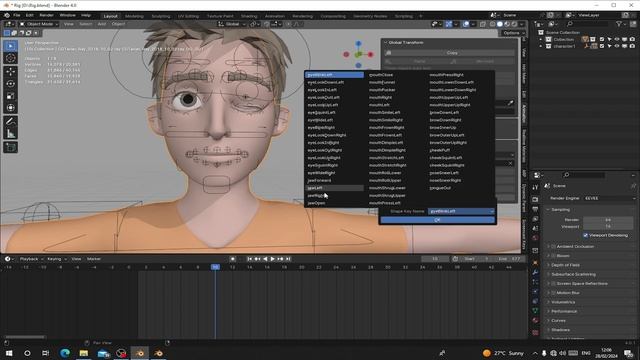Open the Edit menu

(30, 15)
